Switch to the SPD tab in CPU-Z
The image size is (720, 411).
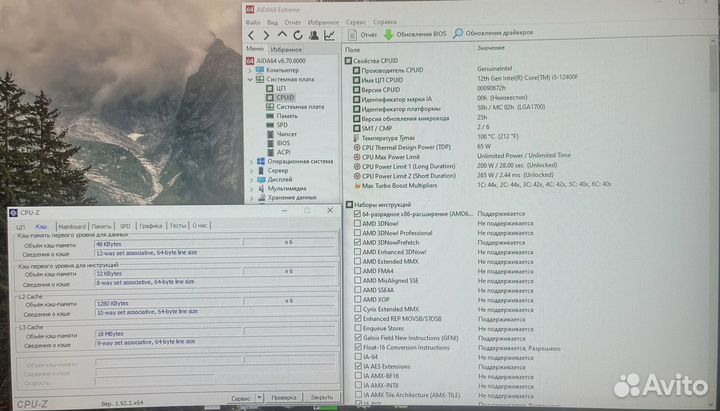click(125, 226)
